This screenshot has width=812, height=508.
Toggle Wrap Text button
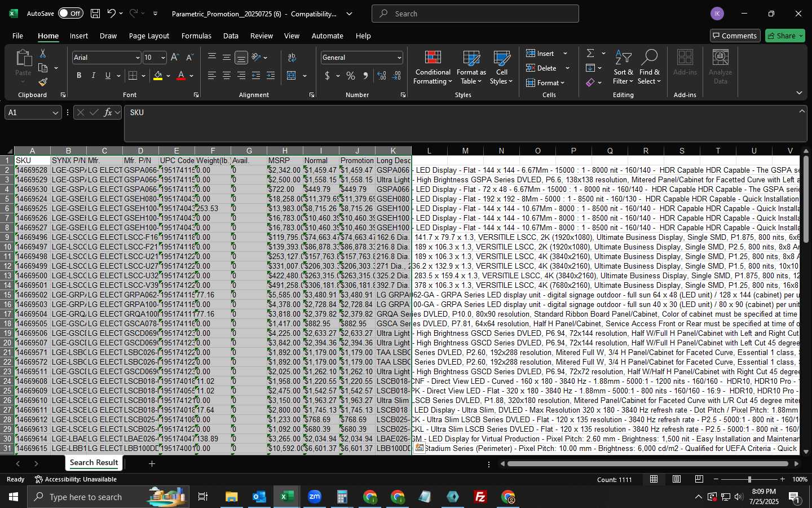[292, 58]
